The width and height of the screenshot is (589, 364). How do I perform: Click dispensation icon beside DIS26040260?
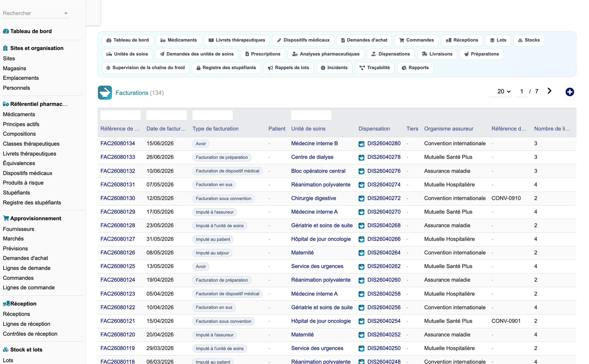pos(361,280)
